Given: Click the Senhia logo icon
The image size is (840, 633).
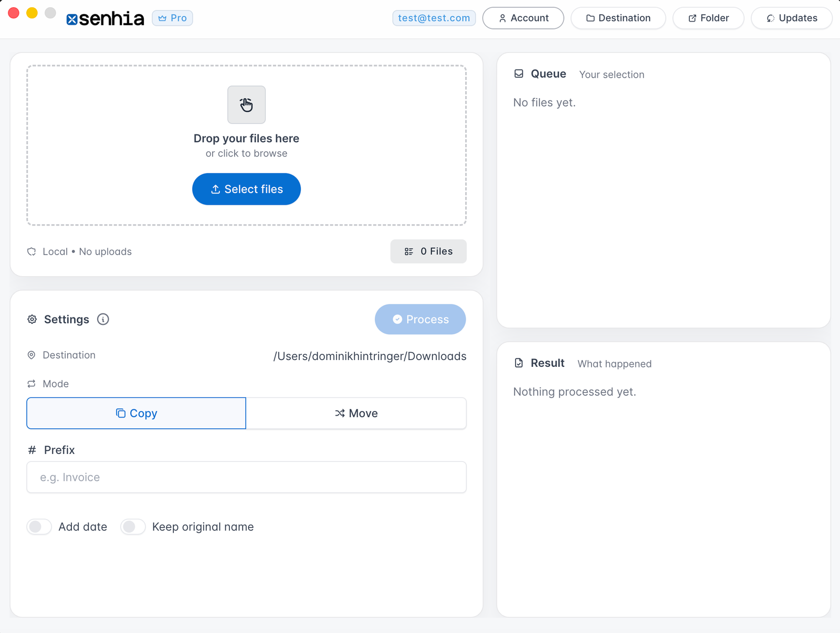Looking at the screenshot, I should [x=72, y=19].
